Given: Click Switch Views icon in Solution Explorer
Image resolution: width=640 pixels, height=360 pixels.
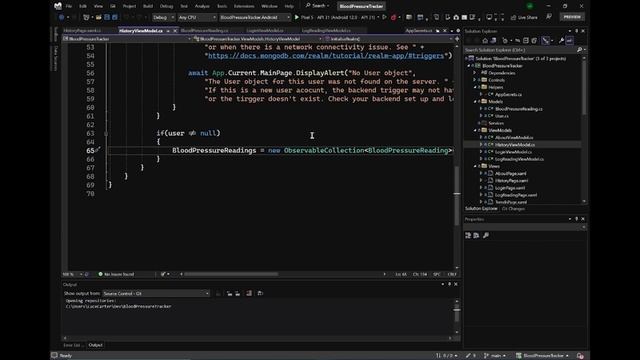Looking at the screenshot, I should [493, 40].
